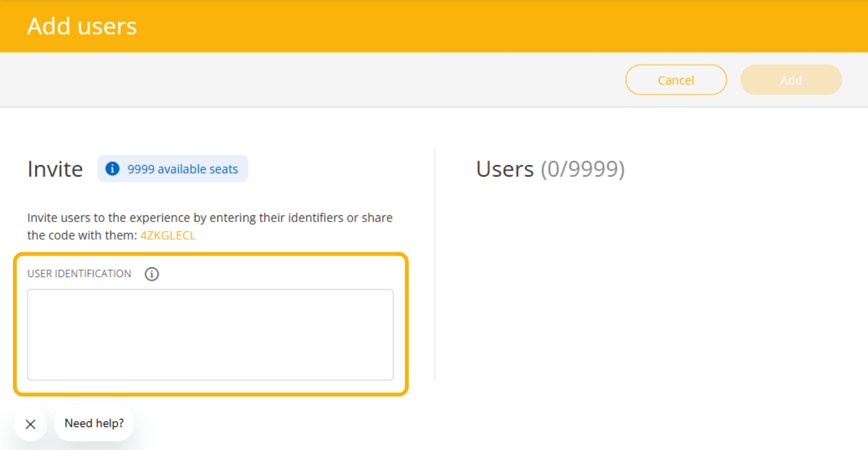Click the blue info icon beside available seats

click(x=112, y=169)
